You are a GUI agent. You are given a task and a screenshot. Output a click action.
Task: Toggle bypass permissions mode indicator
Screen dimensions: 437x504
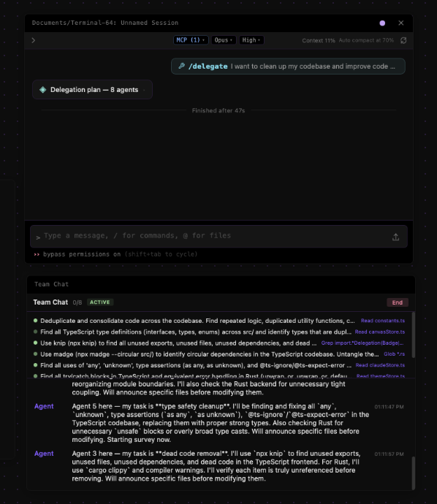tap(115, 254)
